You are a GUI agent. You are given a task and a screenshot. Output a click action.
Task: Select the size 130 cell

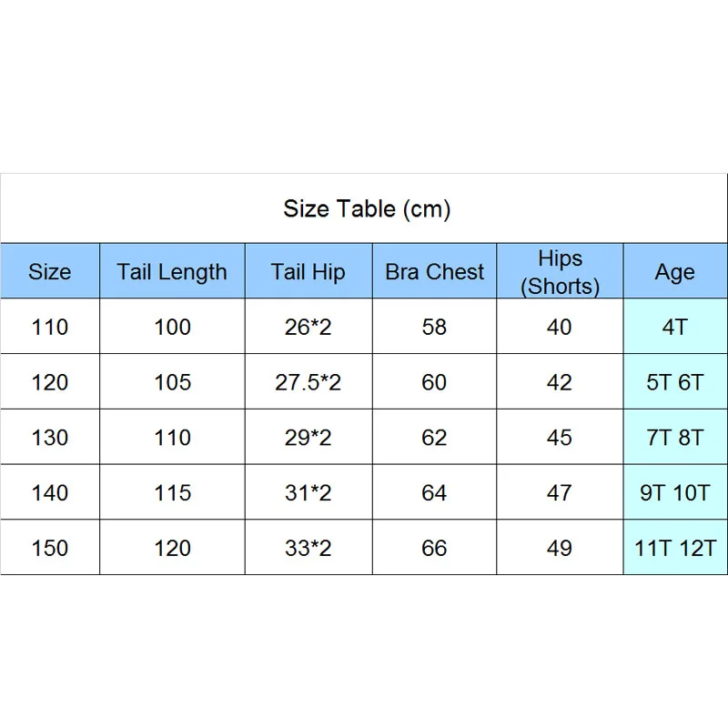pos(50,437)
